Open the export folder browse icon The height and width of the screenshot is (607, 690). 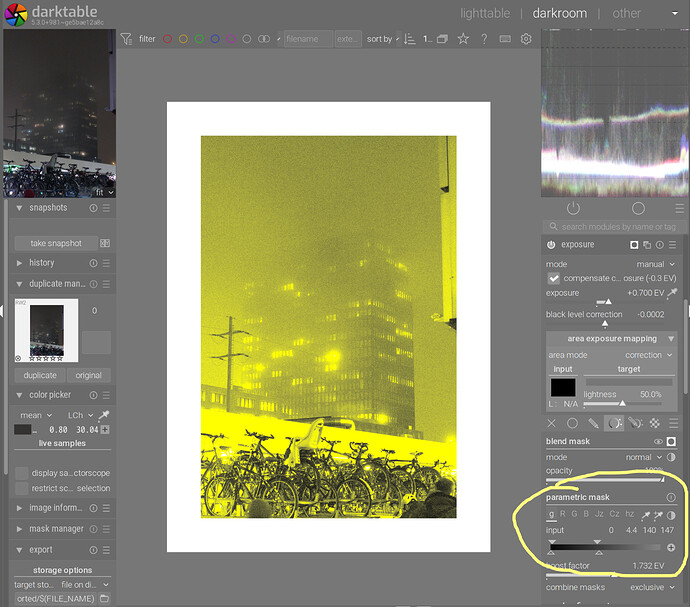click(104, 598)
